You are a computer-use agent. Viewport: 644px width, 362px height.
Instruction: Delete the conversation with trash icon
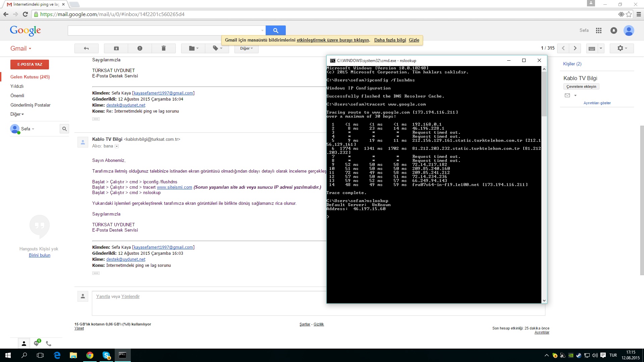point(164,48)
